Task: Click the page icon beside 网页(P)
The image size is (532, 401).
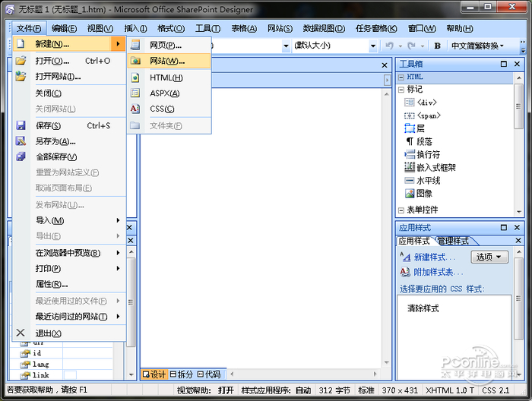Action: click(x=135, y=45)
